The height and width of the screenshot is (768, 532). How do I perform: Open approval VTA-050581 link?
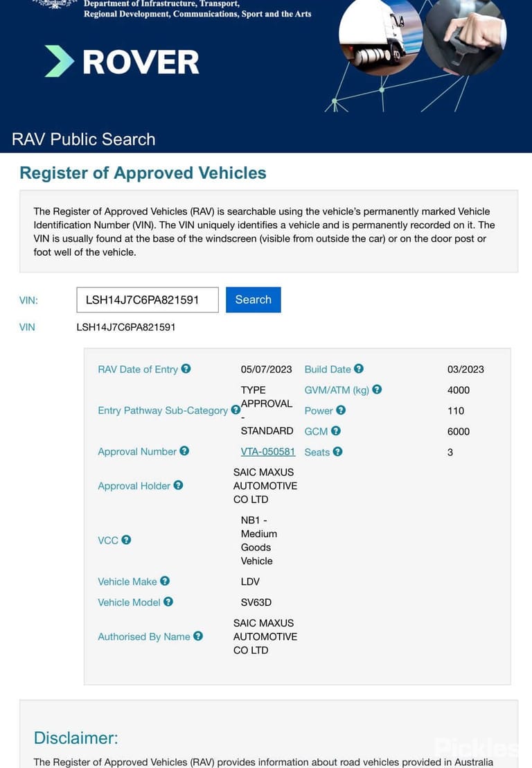[x=267, y=452]
